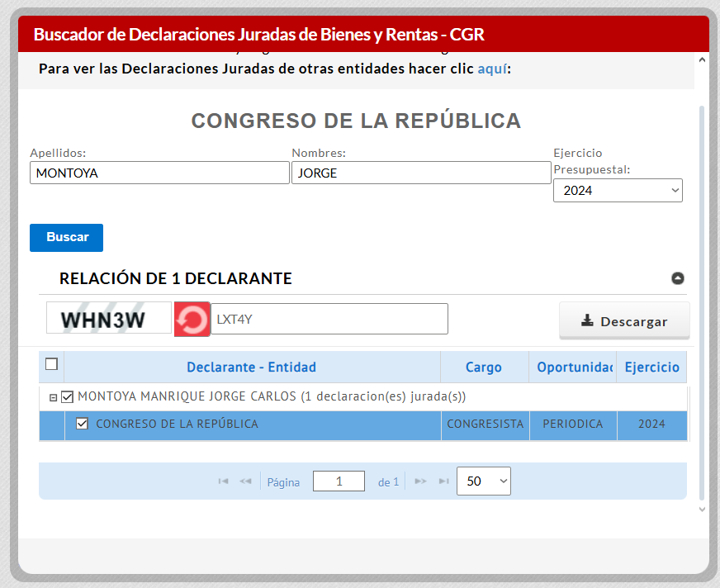Select the 2024 ejercicio cell in the row
The width and height of the screenshot is (720, 588).
click(x=652, y=424)
